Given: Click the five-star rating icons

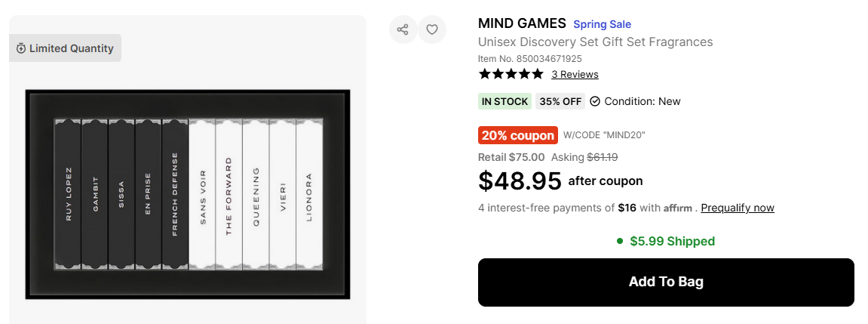Looking at the screenshot, I should click(511, 74).
